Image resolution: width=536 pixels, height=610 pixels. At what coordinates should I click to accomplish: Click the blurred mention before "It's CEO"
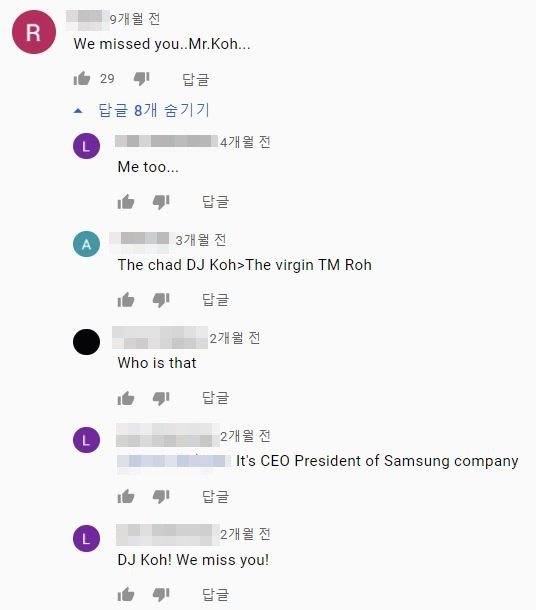point(174,461)
